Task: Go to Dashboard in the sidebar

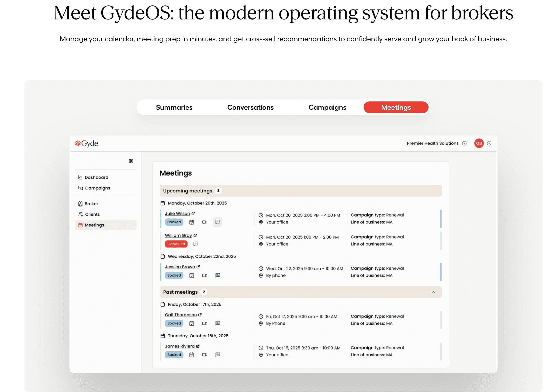Action: pyautogui.click(x=96, y=177)
